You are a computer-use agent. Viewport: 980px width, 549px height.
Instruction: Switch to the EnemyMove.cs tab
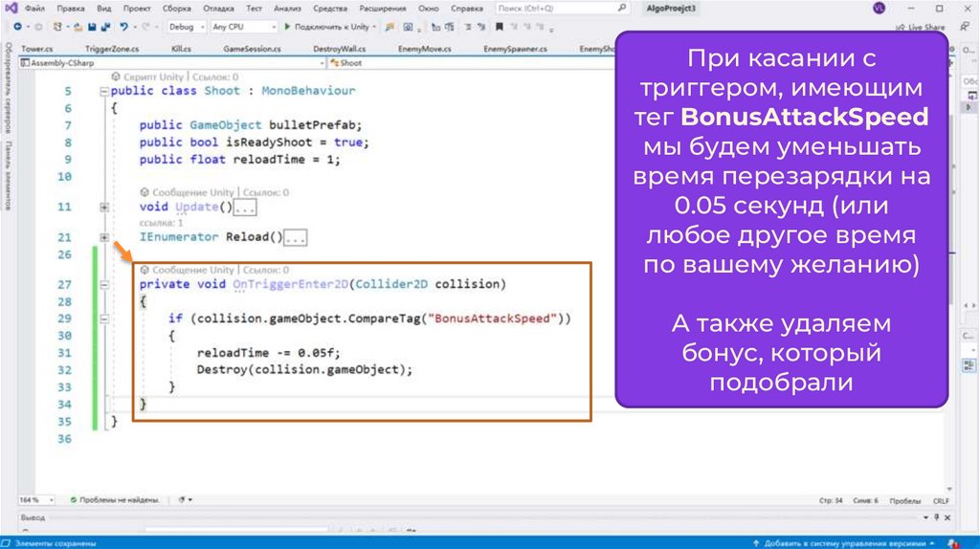pyautogui.click(x=424, y=48)
